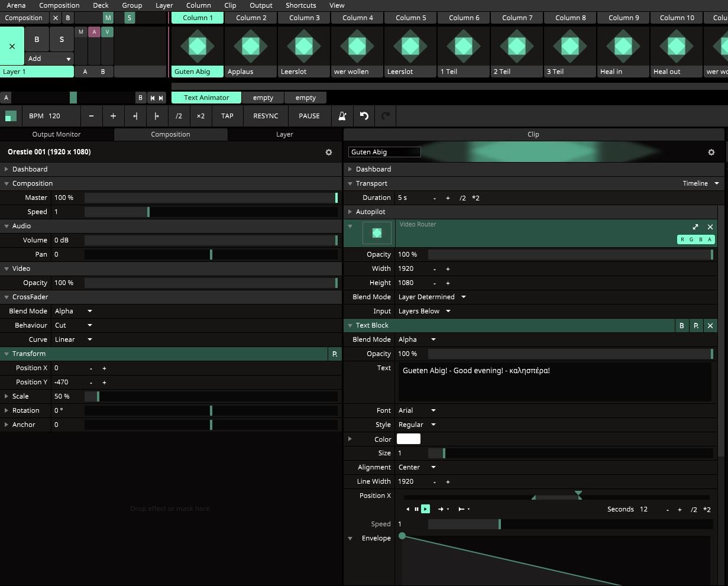Toggle the Text Block bypass B button
Viewport: 728px width, 586px height.
point(681,325)
